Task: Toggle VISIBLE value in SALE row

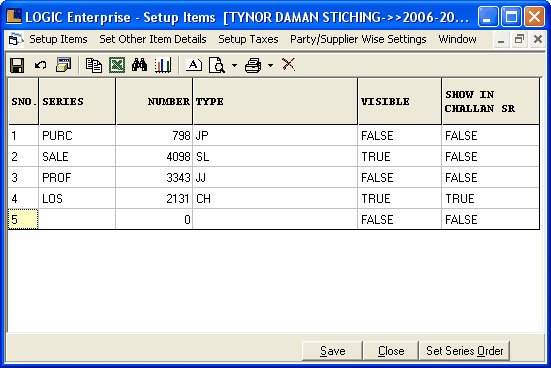Action: tap(400, 156)
